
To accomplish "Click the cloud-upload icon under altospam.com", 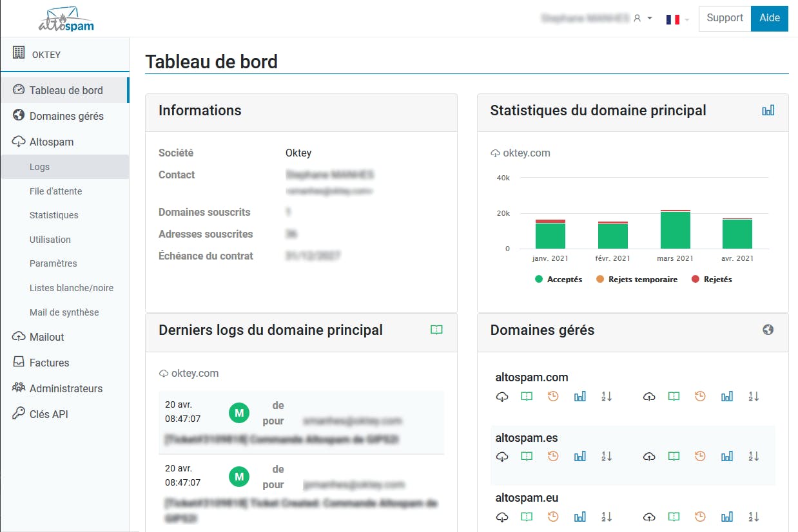I will point(649,397).
